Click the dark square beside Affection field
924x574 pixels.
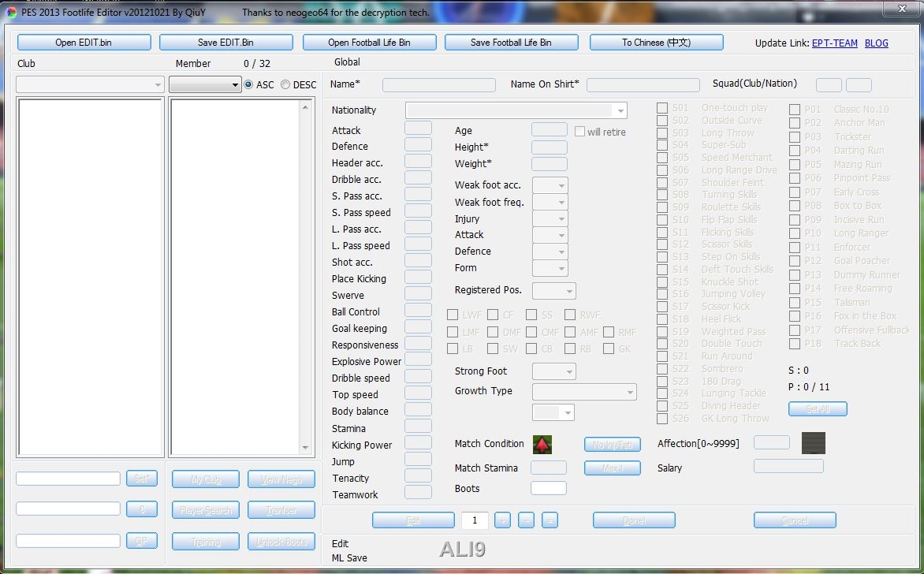click(813, 443)
